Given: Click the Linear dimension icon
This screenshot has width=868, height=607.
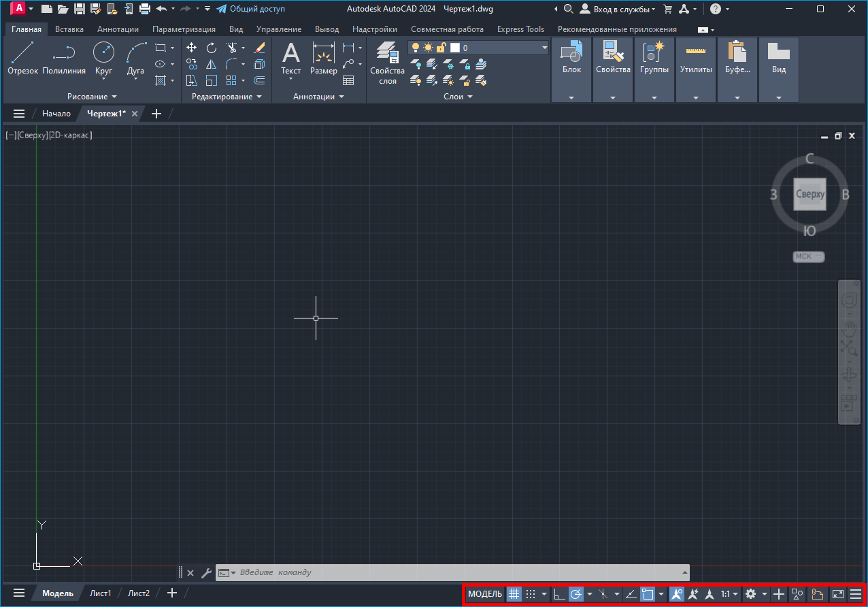Looking at the screenshot, I should [x=348, y=48].
